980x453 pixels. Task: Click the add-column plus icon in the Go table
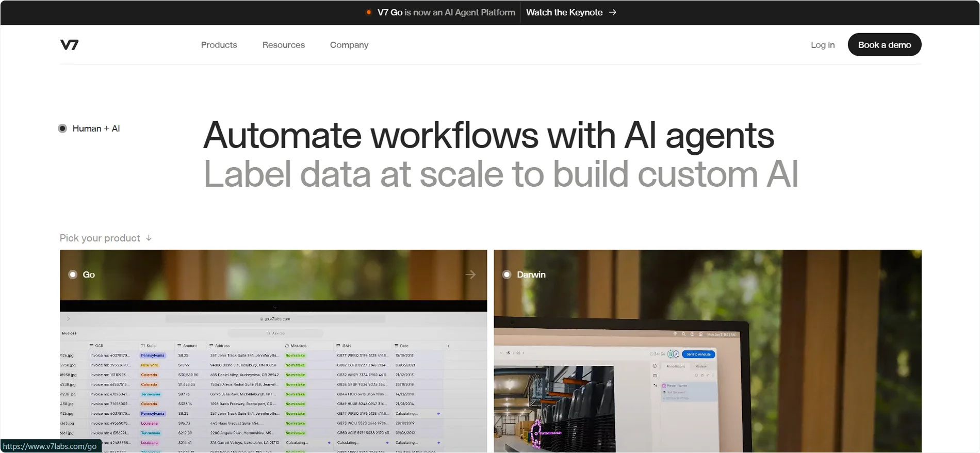[448, 346]
